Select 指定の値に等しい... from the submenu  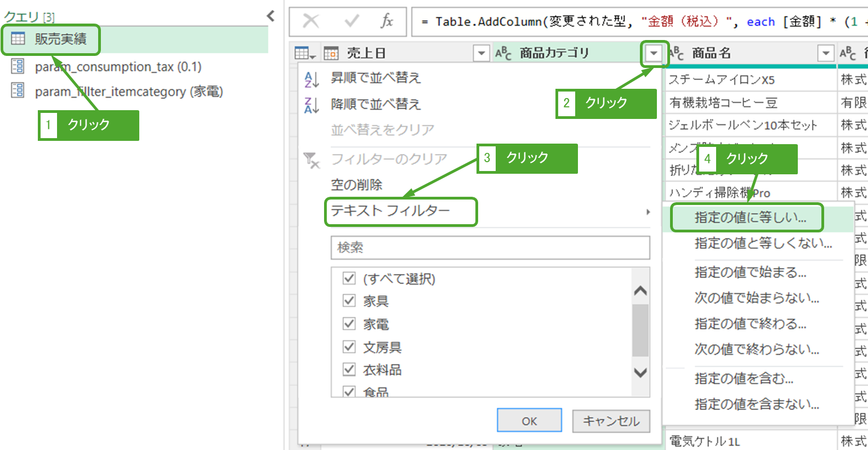coord(750,218)
